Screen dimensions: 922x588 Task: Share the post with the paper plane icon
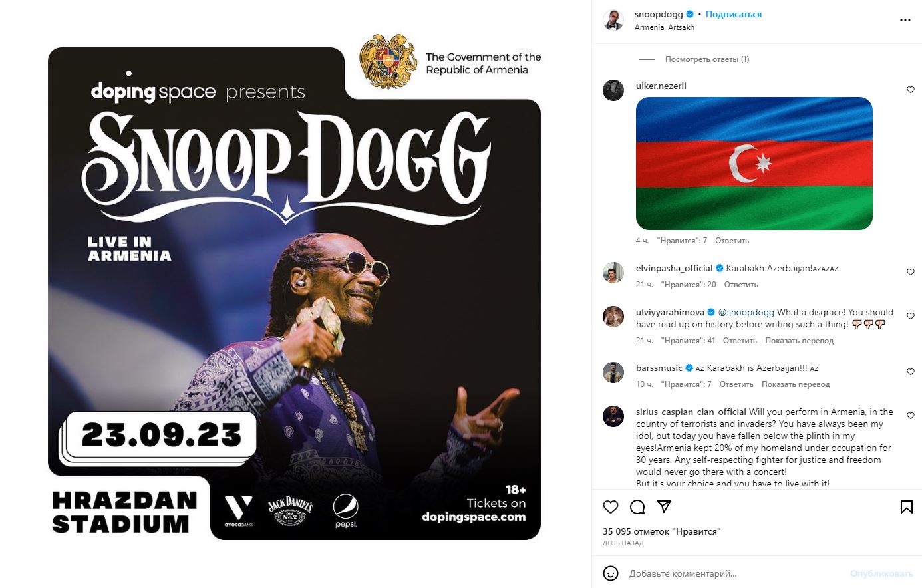[663, 507]
